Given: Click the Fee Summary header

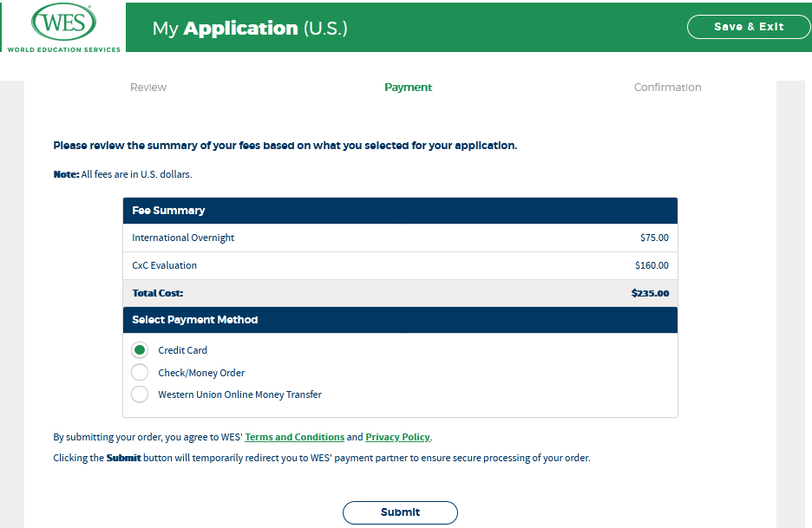Looking at the screenshot, I should pos(168,211).
